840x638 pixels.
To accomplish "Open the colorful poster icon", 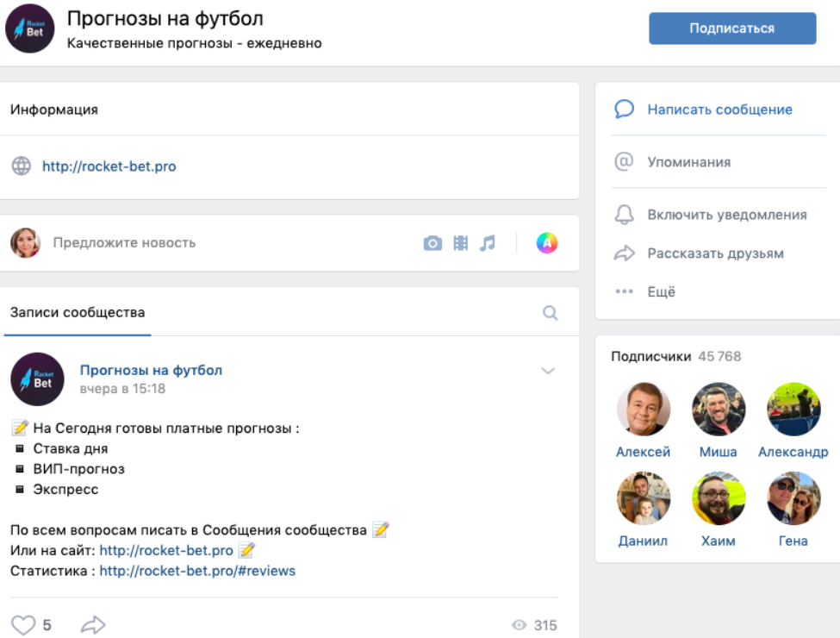I will [546, 243].
